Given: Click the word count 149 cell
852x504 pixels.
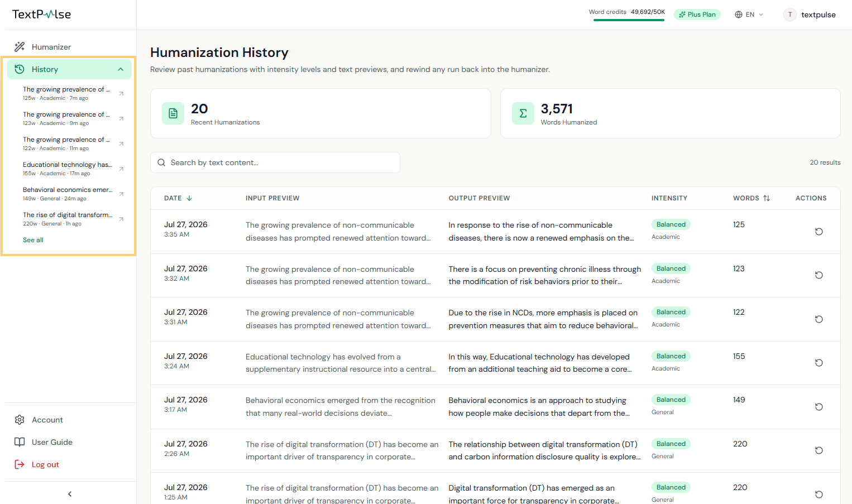Looking at the screenshot, I should [x=739, y=400].
